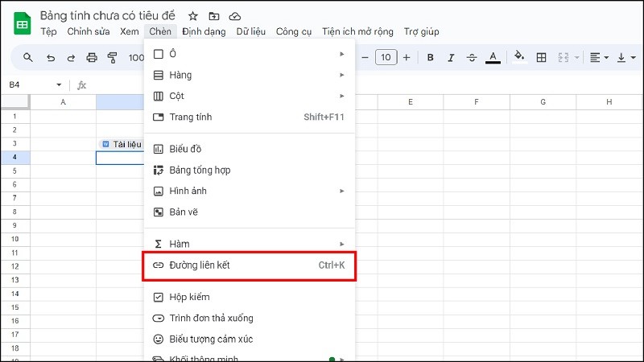Insert a Hộp kiểm checkbox
The image size is (644, 362).
click(x=250, y=297)
